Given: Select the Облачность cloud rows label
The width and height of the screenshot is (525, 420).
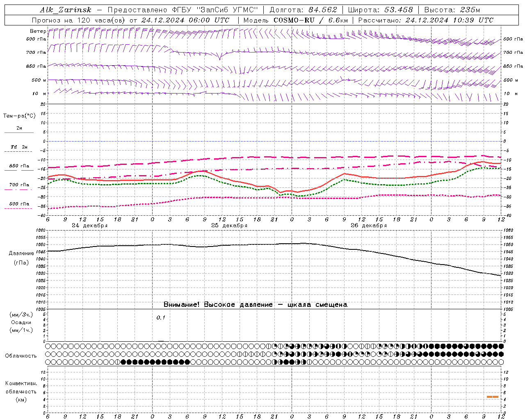Looking at the screenshot, I should click(x=21, y=356).
